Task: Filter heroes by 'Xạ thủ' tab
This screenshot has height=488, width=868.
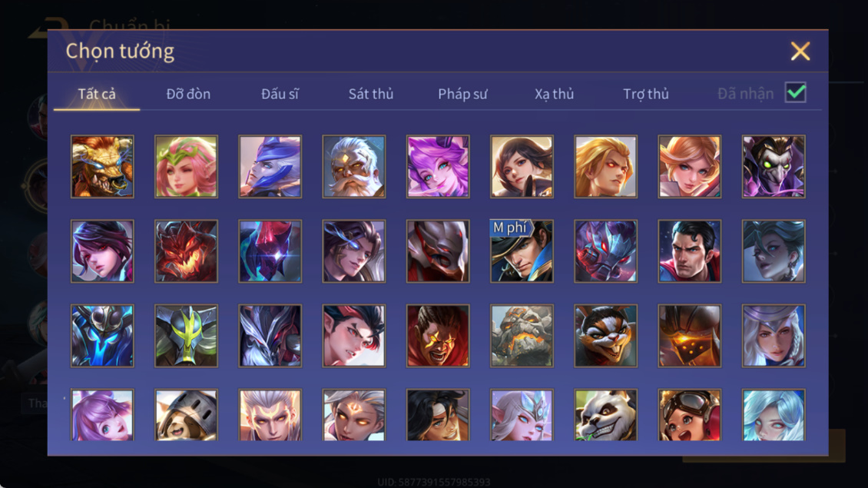Action: [554, 95]
